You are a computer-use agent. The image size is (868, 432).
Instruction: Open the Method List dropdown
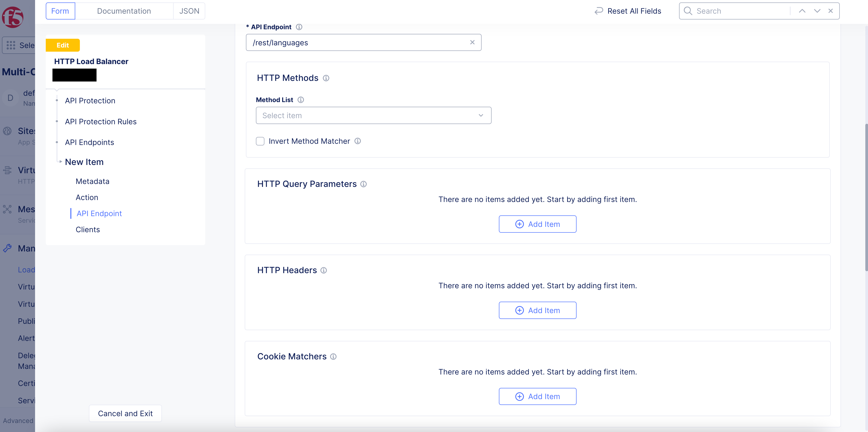(373, 116)
